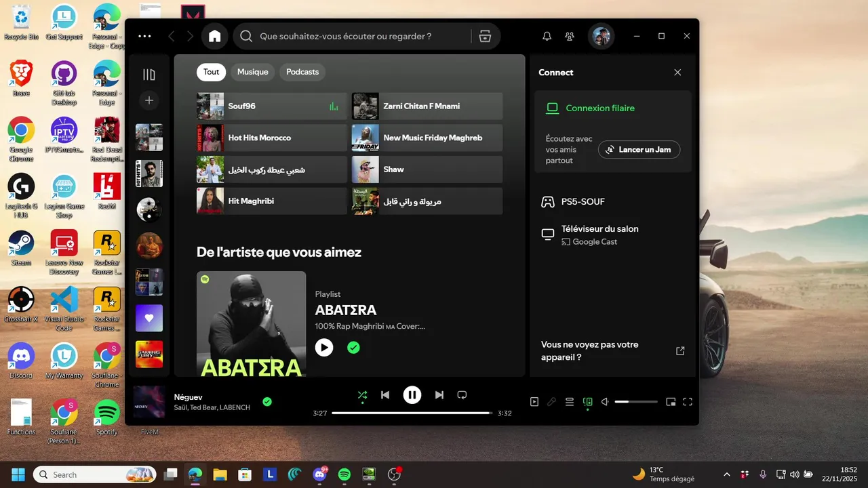Navigate forward with the right chevron
The image size is (868, 488).
pos(190,36)
